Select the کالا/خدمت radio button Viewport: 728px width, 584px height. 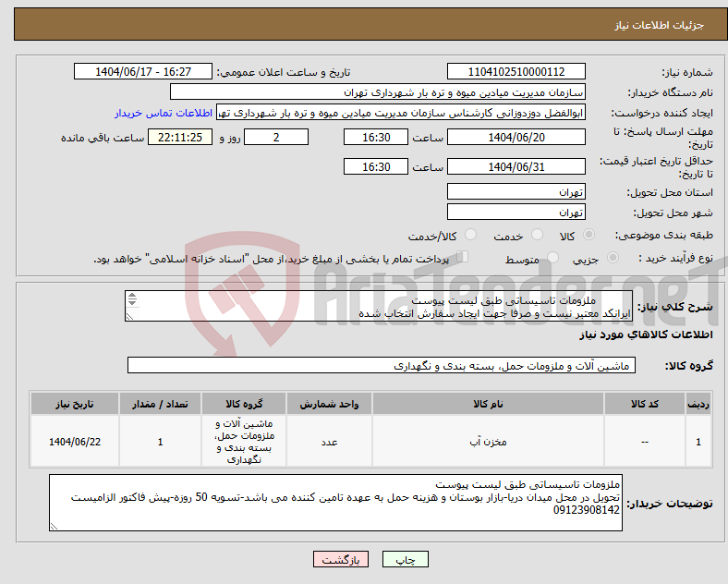[470, 235]
